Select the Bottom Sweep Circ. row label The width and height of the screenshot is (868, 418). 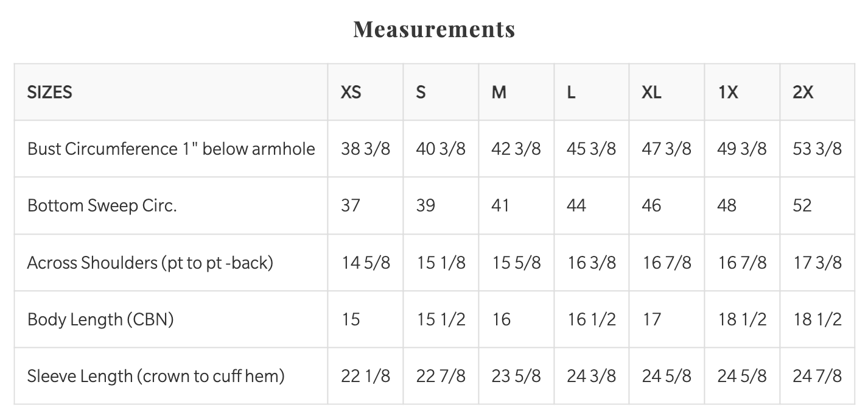tap(102, 205)
